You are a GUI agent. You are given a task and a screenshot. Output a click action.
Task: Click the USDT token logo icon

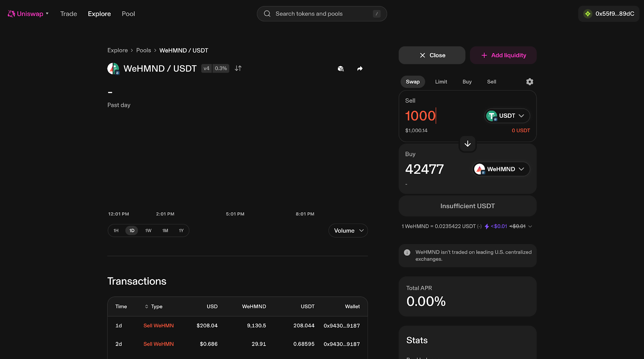491,116
